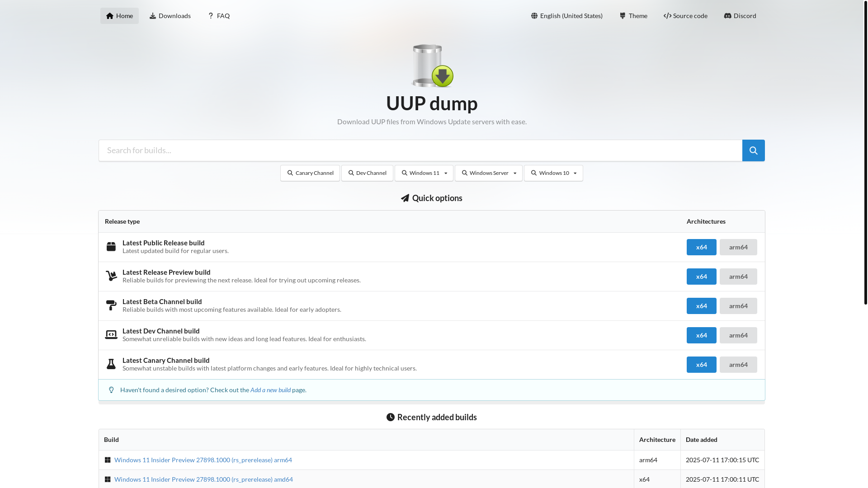Click the magnifier search button
The height and width of the screenshot is (488, 868).
click(753, 150)
